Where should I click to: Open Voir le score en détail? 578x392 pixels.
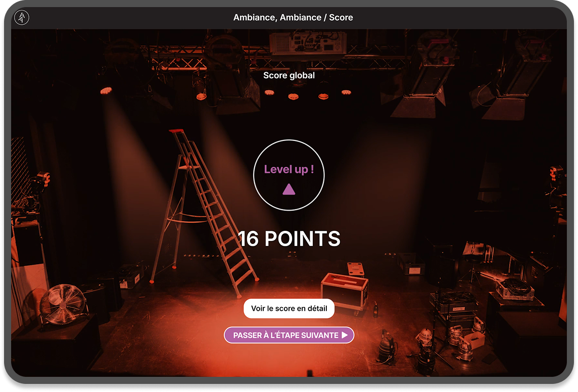[289, 308]
